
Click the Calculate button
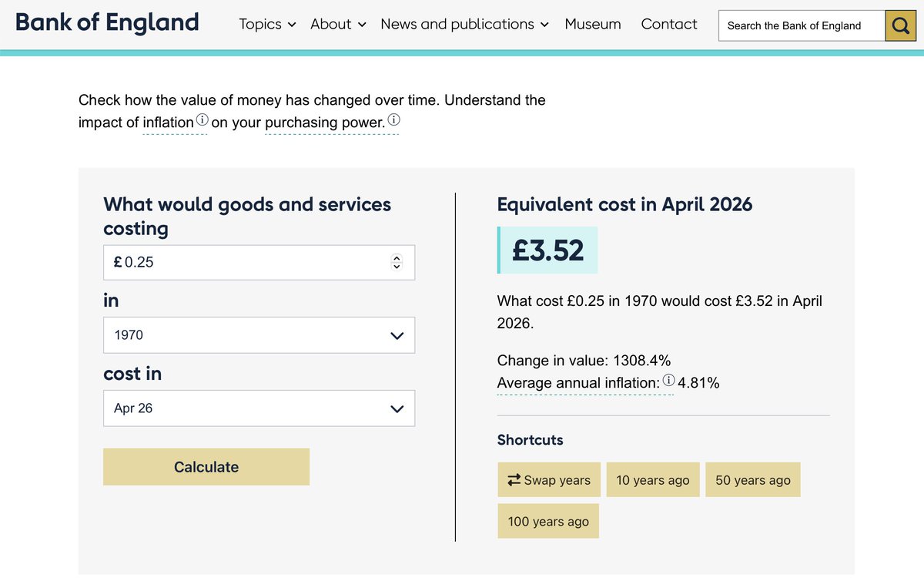206,467
